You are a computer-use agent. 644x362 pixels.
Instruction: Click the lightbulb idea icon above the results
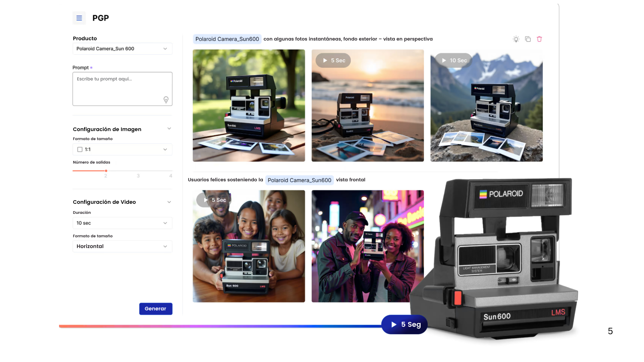coord(516,39)
